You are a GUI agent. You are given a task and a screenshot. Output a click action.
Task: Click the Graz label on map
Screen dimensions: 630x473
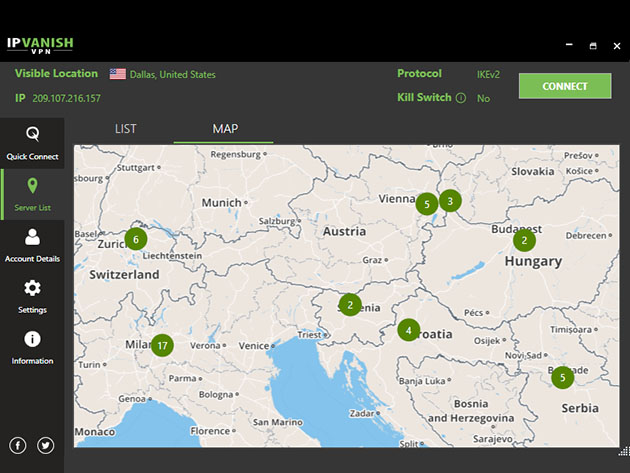pyautogui.click(x=372, y=260)
